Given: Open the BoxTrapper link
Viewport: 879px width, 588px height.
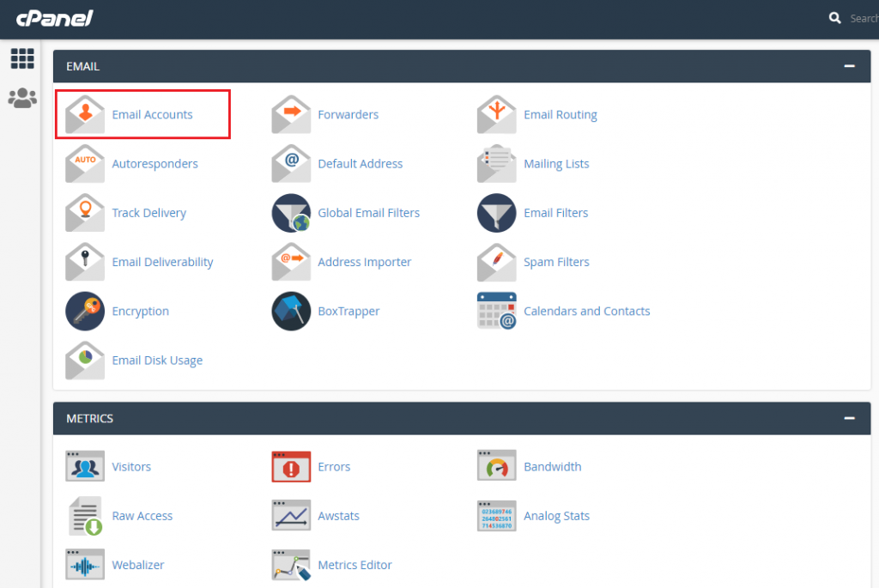Looking at the screenshot, I should coord(349,312).
